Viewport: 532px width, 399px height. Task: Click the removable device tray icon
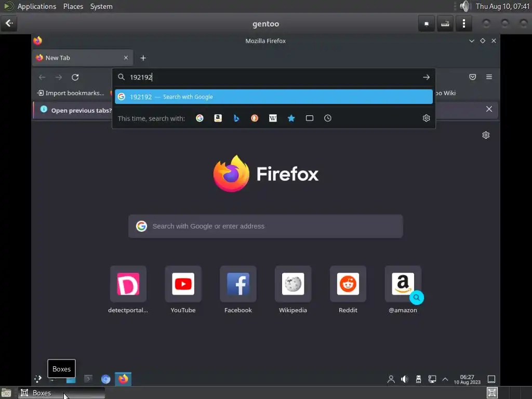[x=418, y=379]
